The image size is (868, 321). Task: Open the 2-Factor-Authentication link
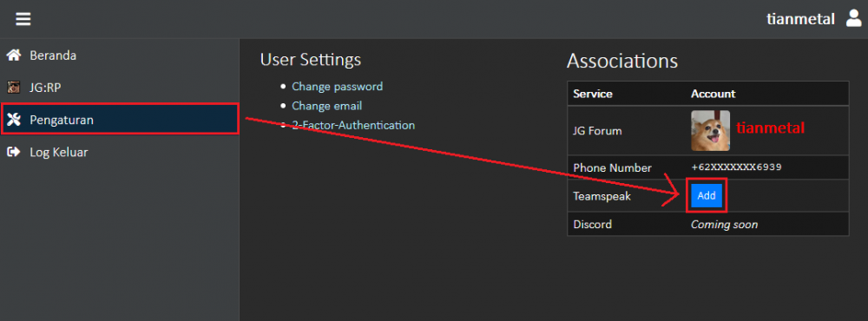point(353,125)
